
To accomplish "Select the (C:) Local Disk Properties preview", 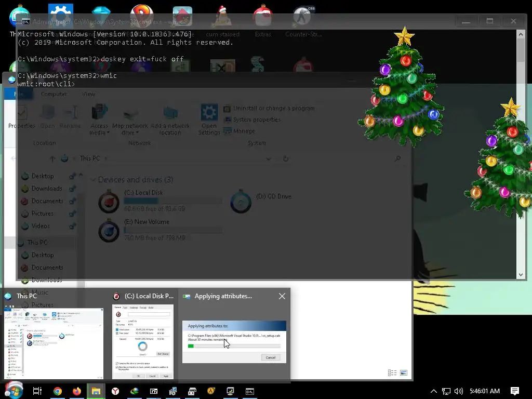I will tap(142, 342).
